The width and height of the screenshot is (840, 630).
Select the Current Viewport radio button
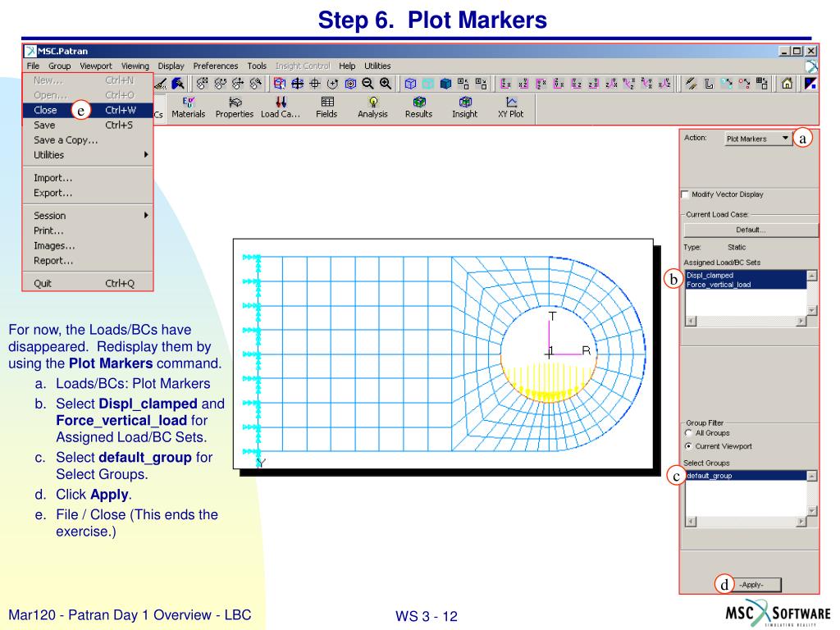point(688,446)
